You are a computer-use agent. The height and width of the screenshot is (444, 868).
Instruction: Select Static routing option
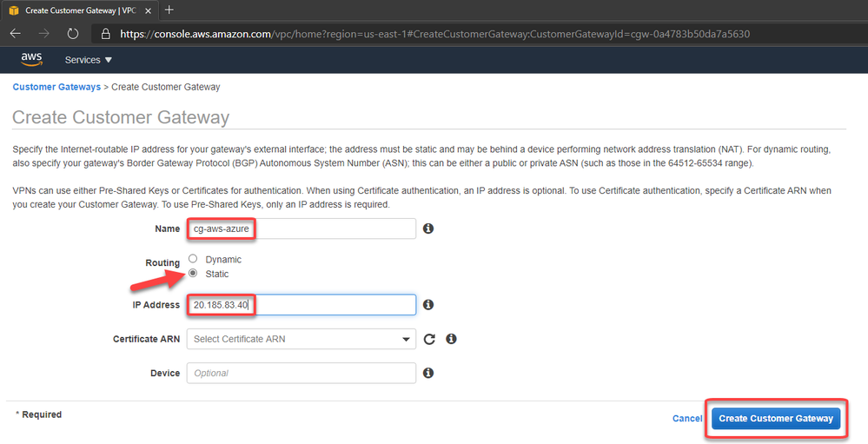(x=193, y=274)
